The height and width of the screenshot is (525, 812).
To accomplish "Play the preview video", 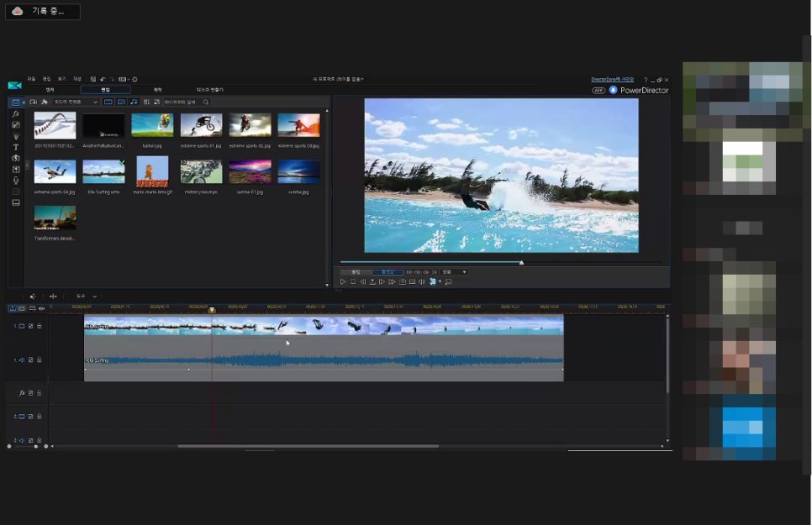I will click(x=343, y=281).
